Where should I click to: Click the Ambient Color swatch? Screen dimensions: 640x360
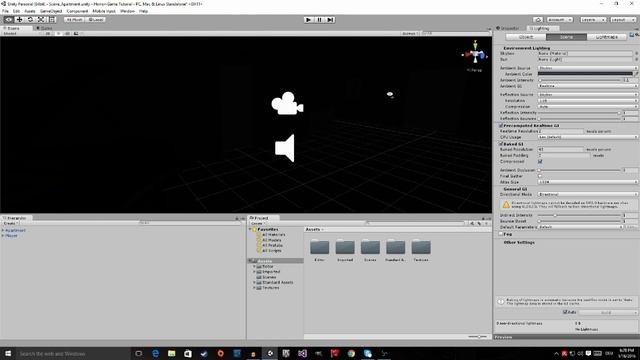tap(585, 74)
